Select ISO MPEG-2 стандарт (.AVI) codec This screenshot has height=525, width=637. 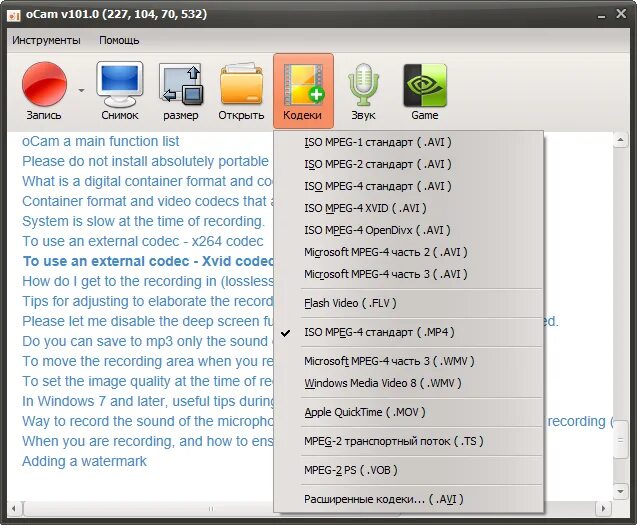point(409,164)
